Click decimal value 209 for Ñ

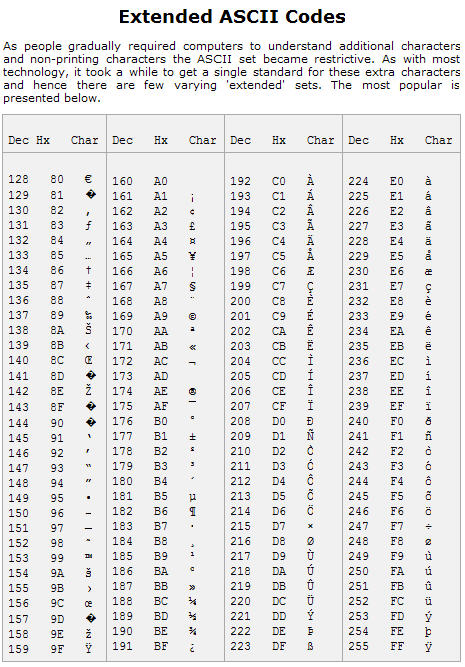(240, 436)
